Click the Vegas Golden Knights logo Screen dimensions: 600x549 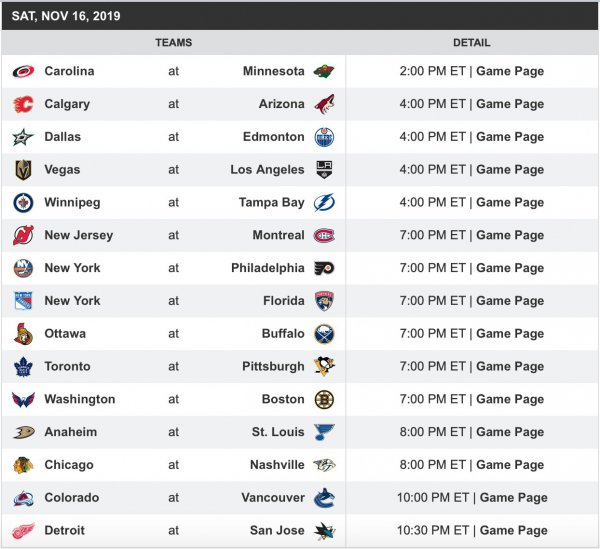(x=23, y=170)
